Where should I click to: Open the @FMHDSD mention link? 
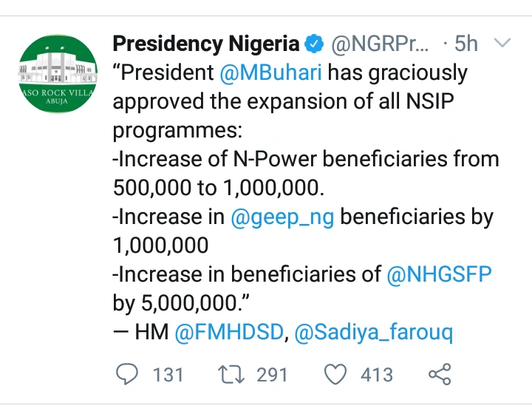229,331
